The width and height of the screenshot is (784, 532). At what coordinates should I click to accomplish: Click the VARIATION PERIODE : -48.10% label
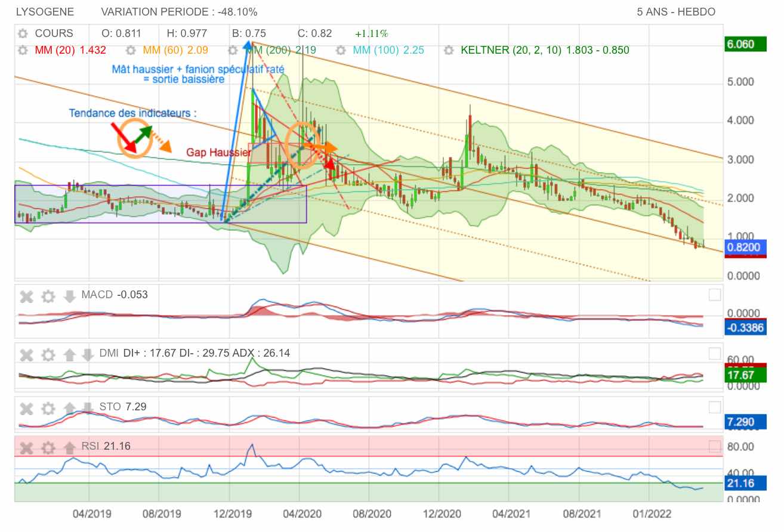pyautogui.click(x=179, y=12)
